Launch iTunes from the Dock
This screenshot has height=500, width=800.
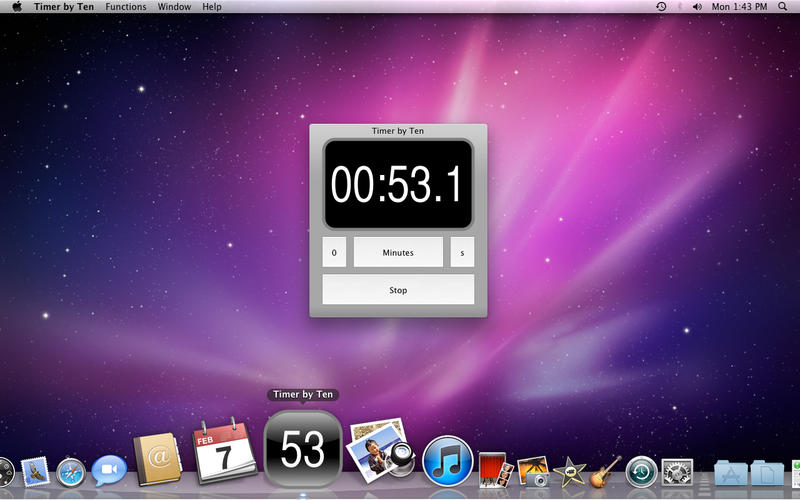[x=447, y=461]
